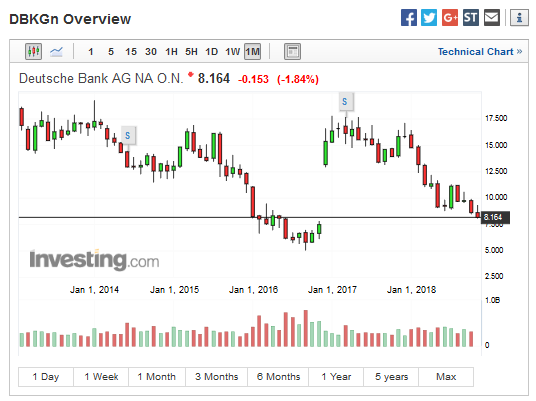Viewport: 536px width, 401px height.
Task: Choose the 5H interval
Action: 191,52
